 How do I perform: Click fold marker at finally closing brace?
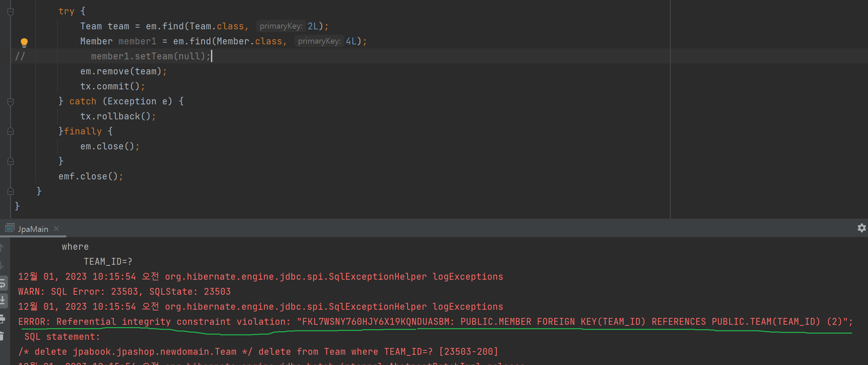[x=11, y=161]
